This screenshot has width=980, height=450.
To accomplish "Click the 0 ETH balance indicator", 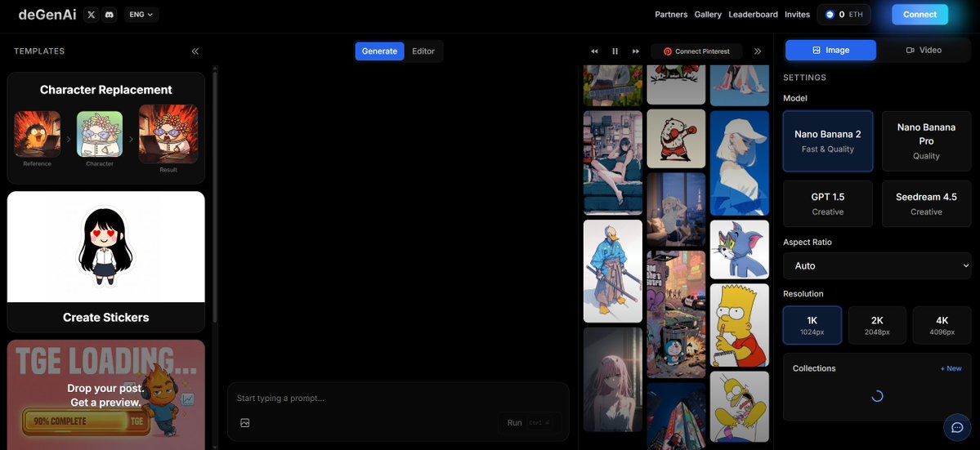I will pos(844,15).
